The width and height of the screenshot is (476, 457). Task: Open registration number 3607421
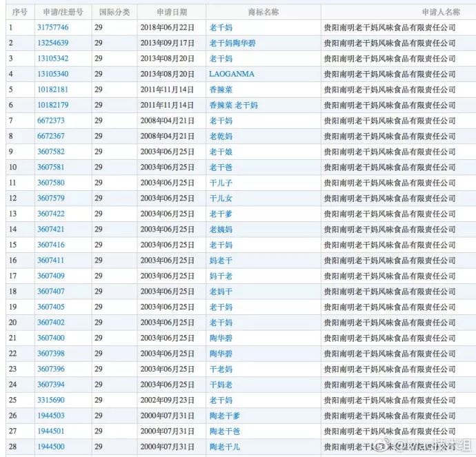[51, 229]
